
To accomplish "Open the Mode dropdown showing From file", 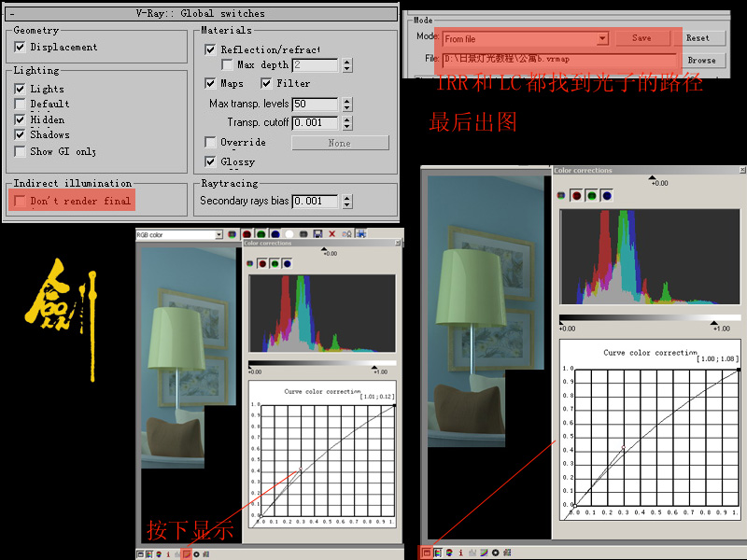I will 602,38.
